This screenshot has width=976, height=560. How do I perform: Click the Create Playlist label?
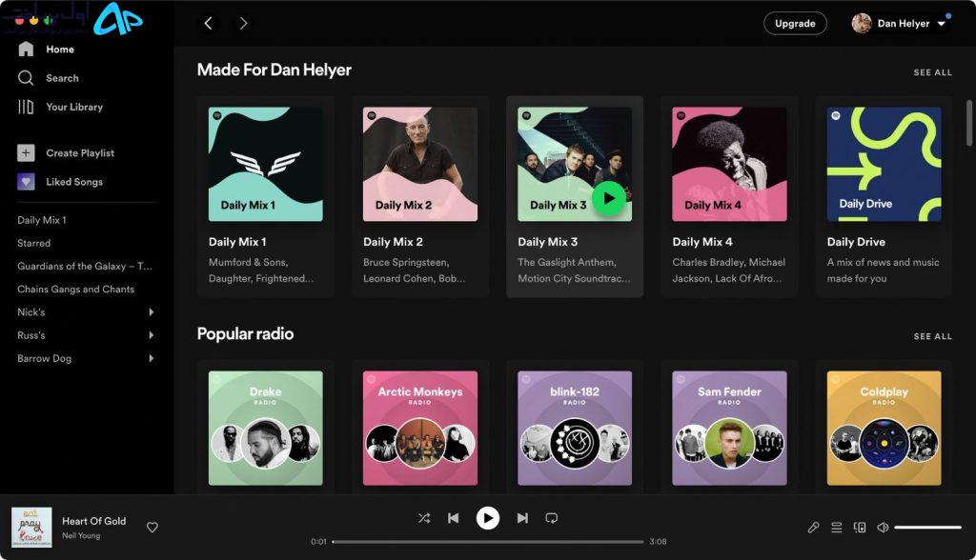(80, 153)
